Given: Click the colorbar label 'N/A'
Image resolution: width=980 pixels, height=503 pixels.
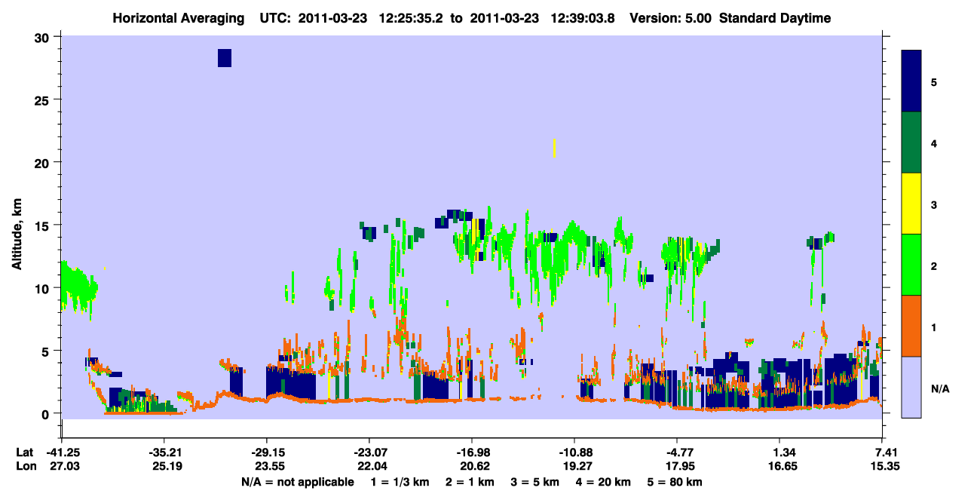Looking at the screenshot, I should point(939,388).
